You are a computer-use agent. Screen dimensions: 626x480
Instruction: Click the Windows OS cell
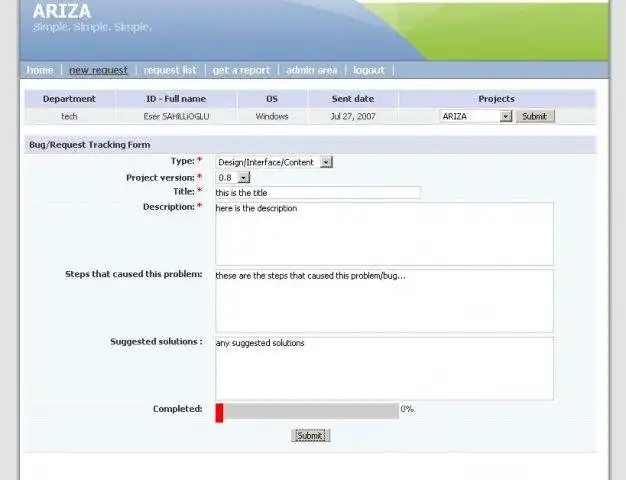tap(272, 116)
